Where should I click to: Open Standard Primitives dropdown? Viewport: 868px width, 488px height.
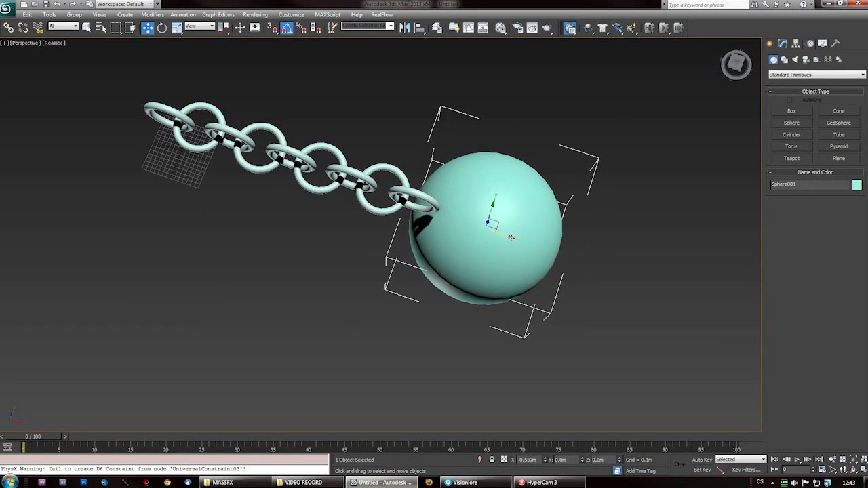816,75
